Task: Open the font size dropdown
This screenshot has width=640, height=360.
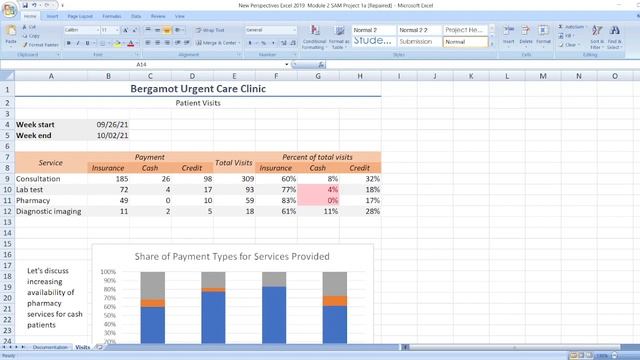Action: point(117,30)
